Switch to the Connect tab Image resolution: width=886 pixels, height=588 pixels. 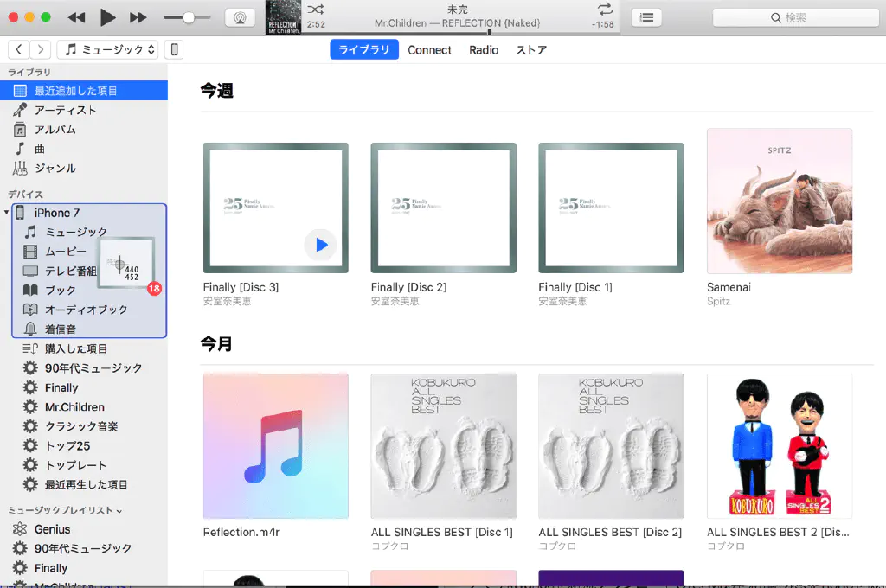click(429, 49)
